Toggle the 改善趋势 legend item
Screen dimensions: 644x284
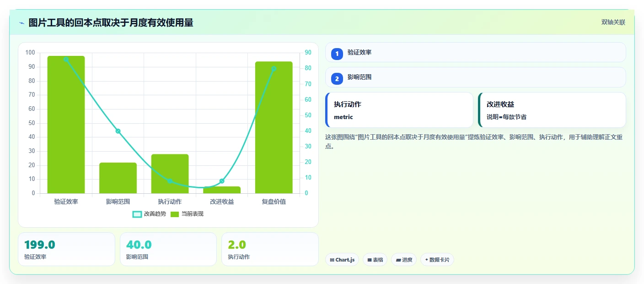coord(149,214)
